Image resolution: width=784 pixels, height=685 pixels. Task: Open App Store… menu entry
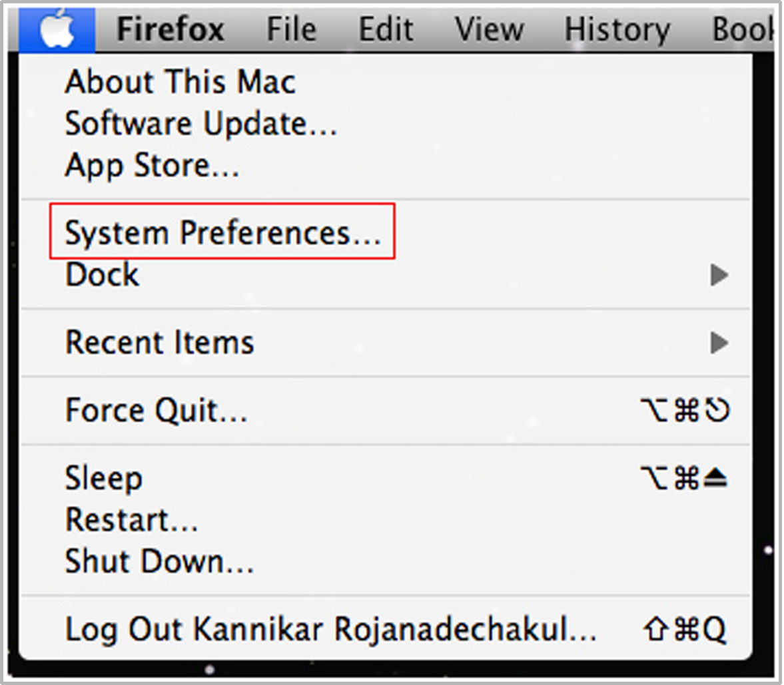click(x=152, y=166)
